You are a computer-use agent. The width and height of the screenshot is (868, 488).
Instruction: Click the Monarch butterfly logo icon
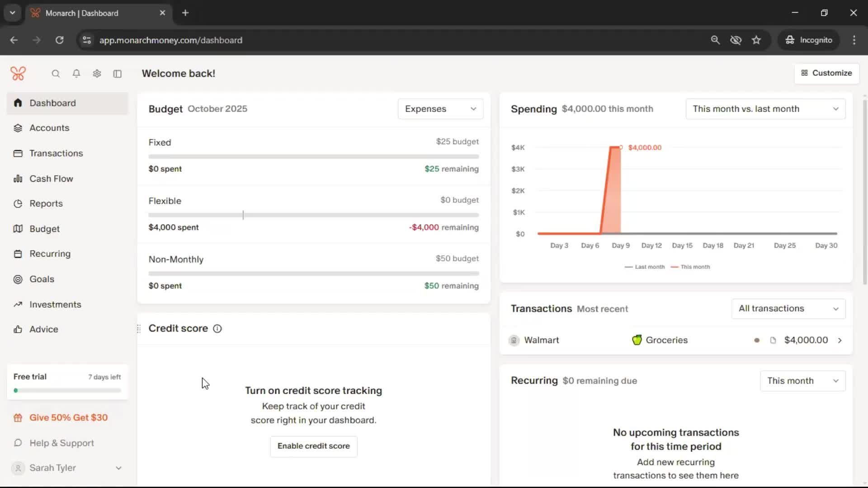(18, 74)
